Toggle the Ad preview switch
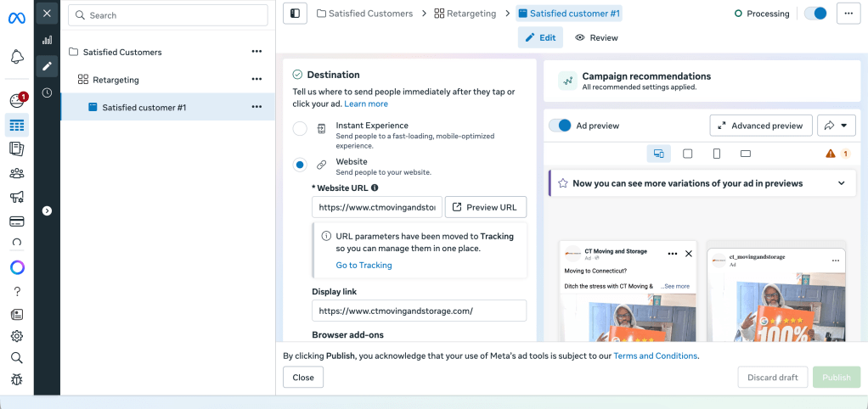The image size is (868, 409). 560,126
